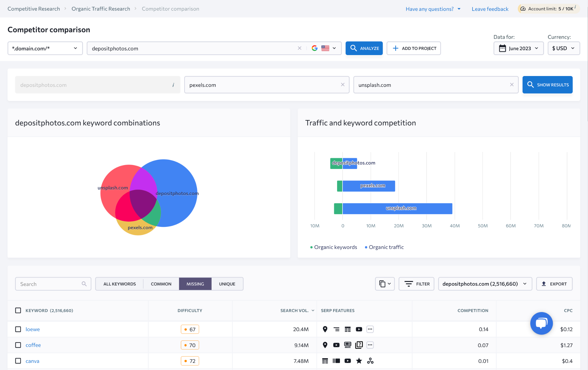
Task: Click the info icon in depositphotos.com field
Action: 173,85
